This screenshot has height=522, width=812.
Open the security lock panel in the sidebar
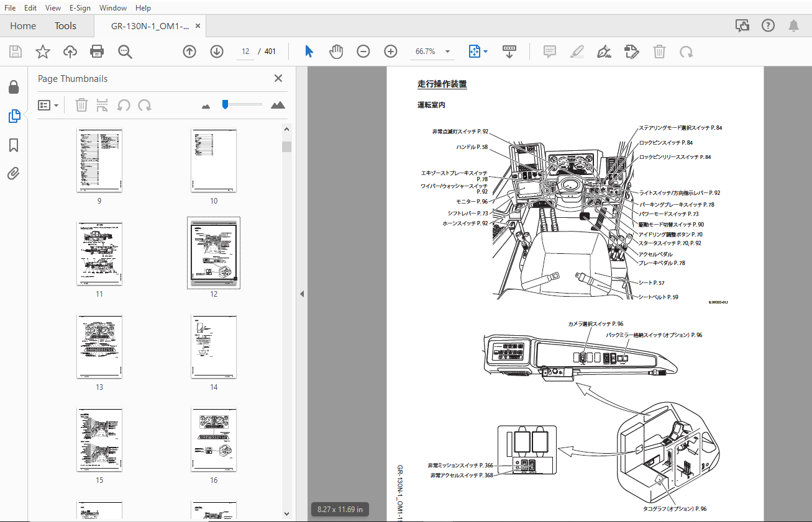[14, 88]
